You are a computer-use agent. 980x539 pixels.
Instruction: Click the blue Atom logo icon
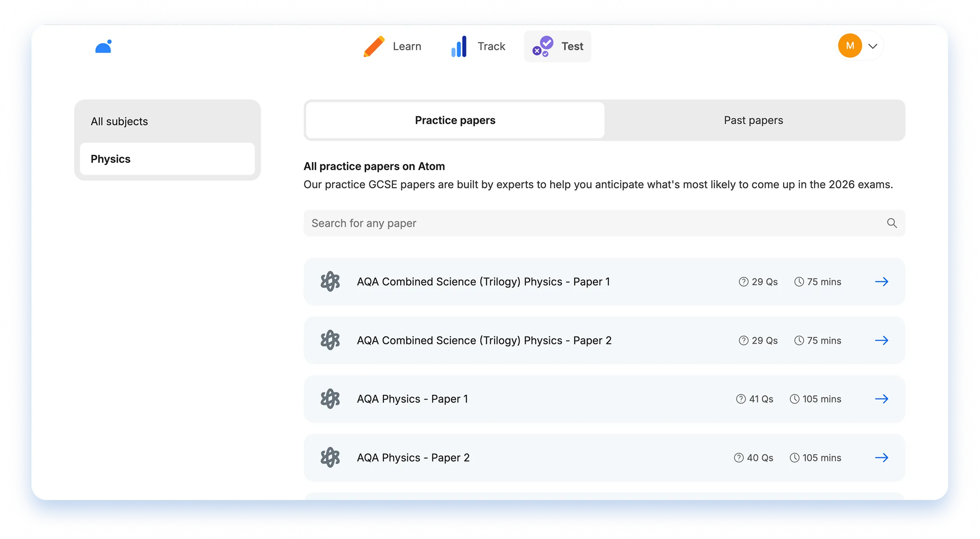[x=104, y=46]
